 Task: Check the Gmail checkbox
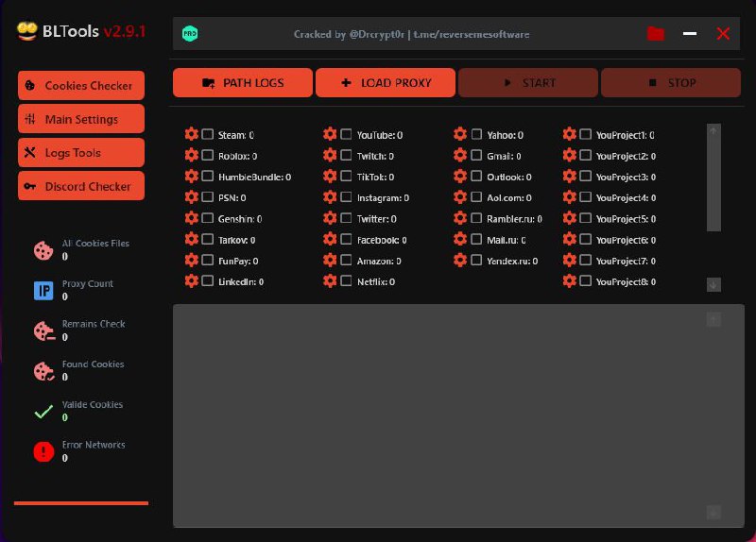click(x=476, y=155)
